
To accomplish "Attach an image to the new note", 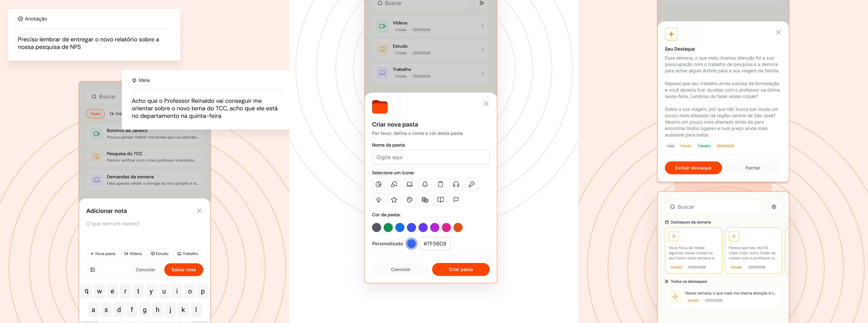I will point(93,270).
